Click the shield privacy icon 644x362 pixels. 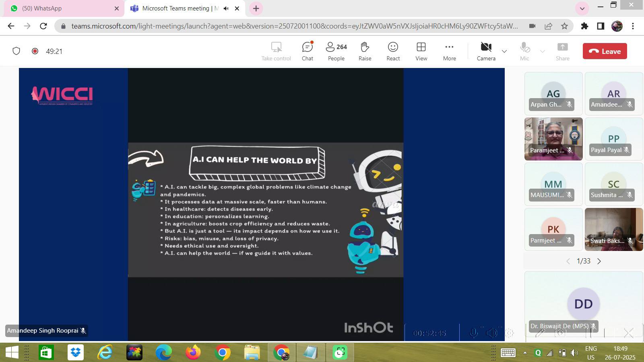(16, 51)
